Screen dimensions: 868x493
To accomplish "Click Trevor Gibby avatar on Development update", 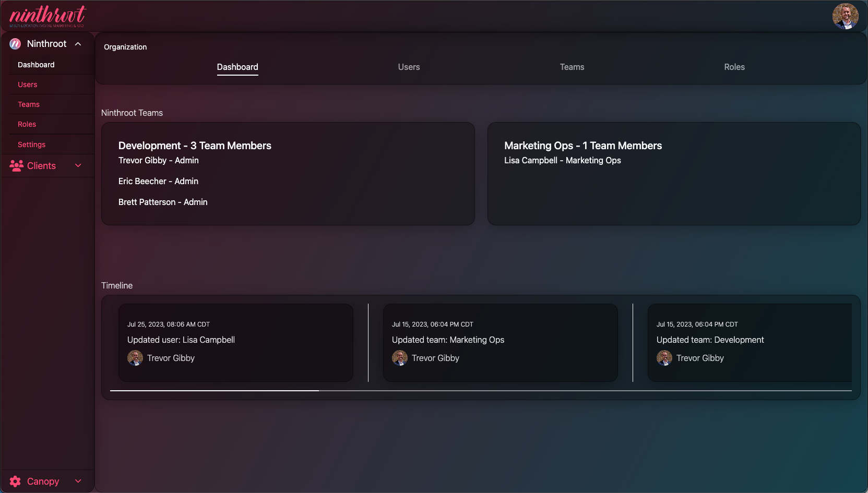I will pos(664,358).
